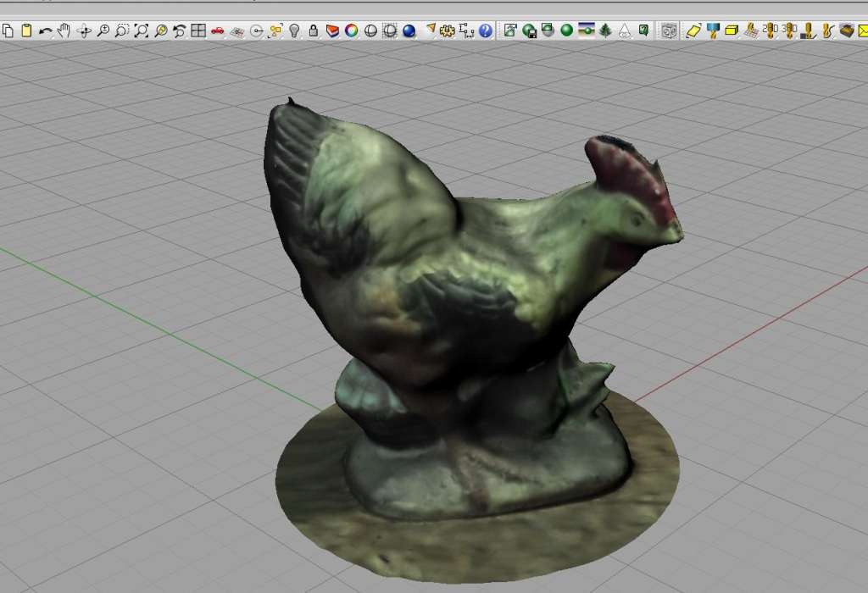Click the padlock Lock objects icon
Viewport: 868px width, 593px height.
[314, 31]
